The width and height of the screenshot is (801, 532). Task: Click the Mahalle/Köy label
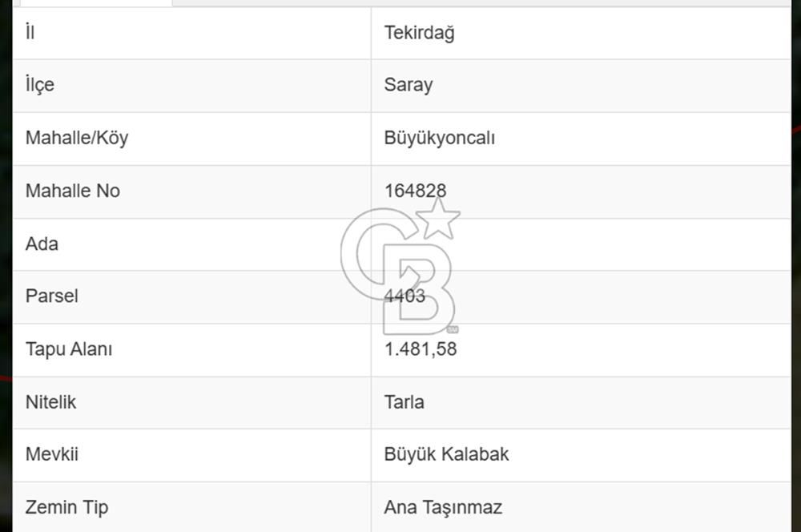click(x=77, y=138)
